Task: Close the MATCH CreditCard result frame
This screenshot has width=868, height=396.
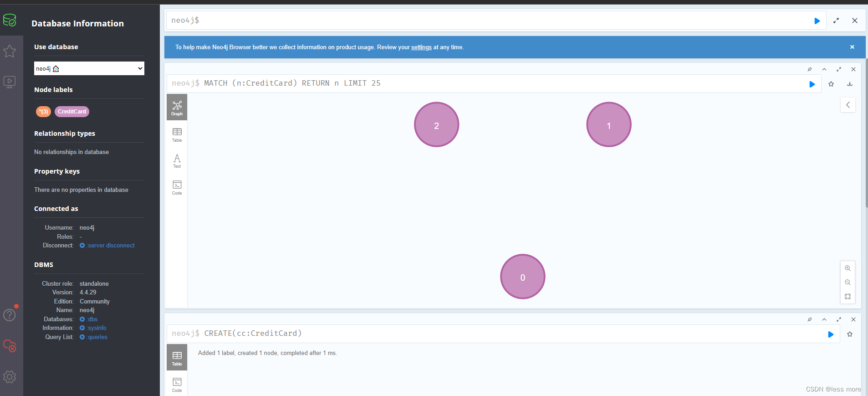Action: tap(853, 69)
